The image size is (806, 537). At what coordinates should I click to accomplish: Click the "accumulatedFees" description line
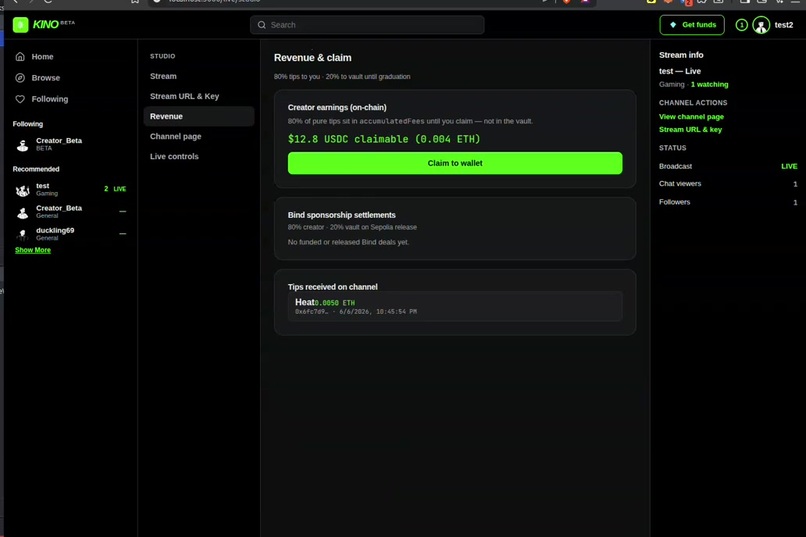410,121
